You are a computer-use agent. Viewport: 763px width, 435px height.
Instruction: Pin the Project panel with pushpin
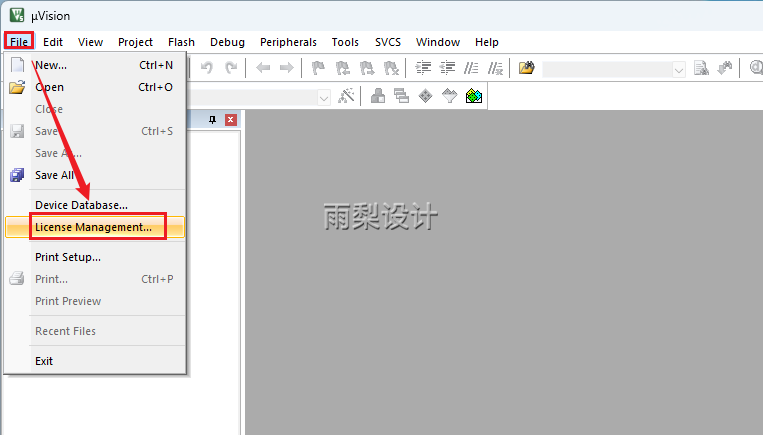[x=212, y=120]
